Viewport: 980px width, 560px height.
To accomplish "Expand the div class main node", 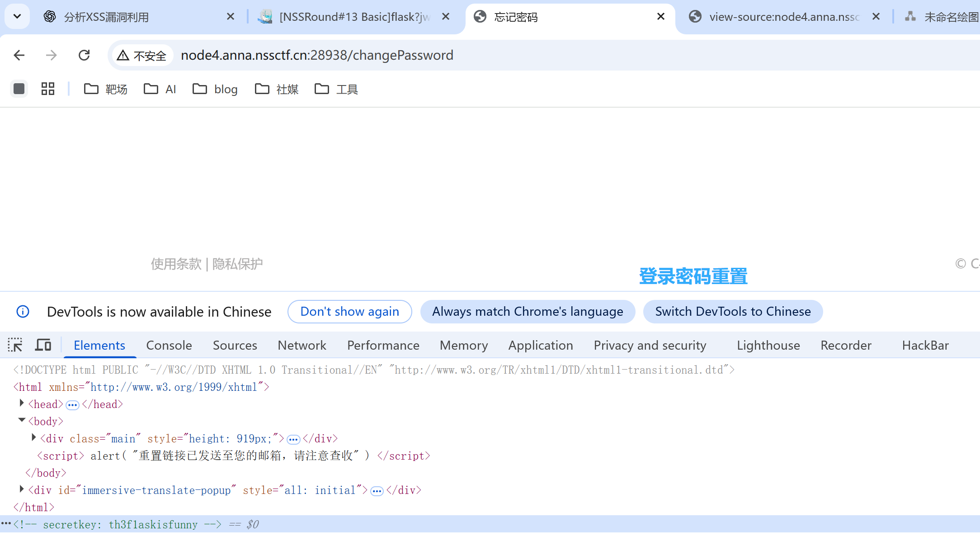I will point(33,437).
